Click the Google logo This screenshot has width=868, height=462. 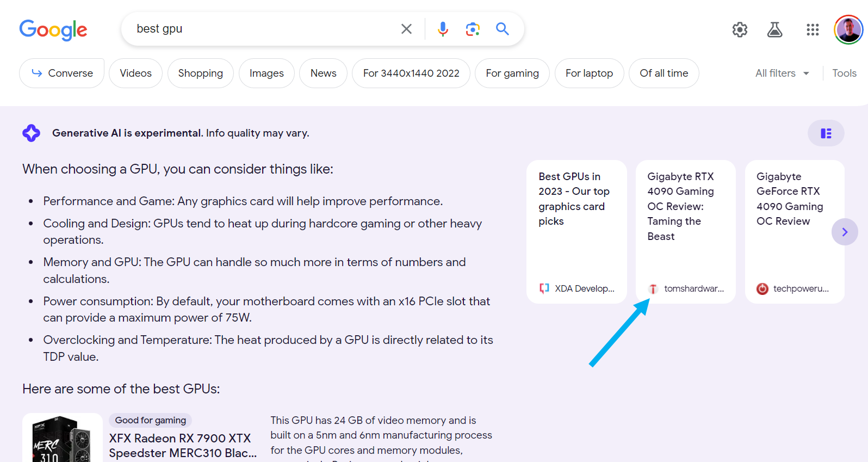[x=53, y=30]
